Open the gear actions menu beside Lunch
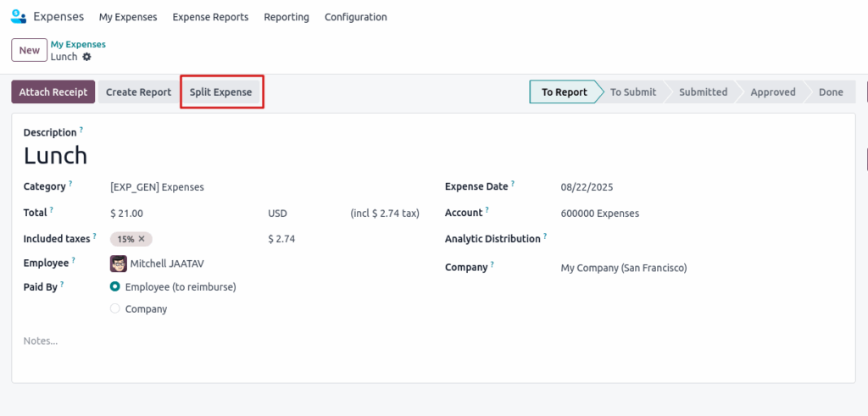Screen dimensions: 868x416 tap(86, 57)
